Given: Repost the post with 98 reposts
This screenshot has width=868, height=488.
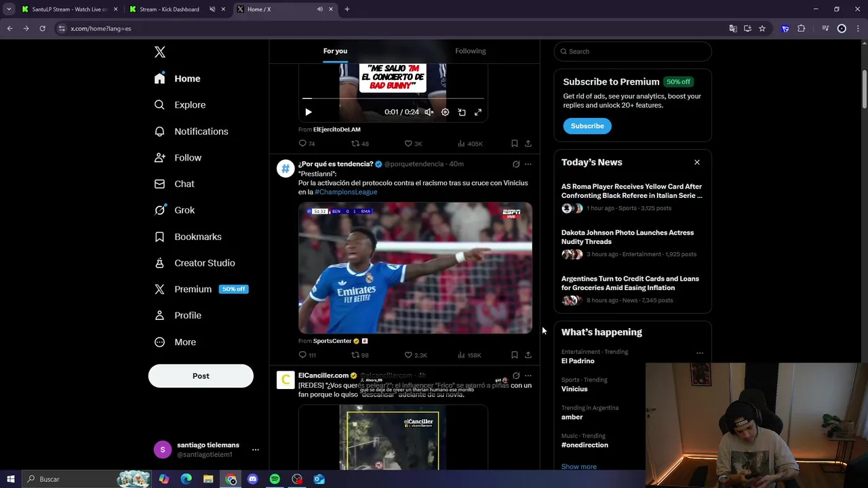Looking at the screenshot, I should pyautogui.click(x=359, y=355).
